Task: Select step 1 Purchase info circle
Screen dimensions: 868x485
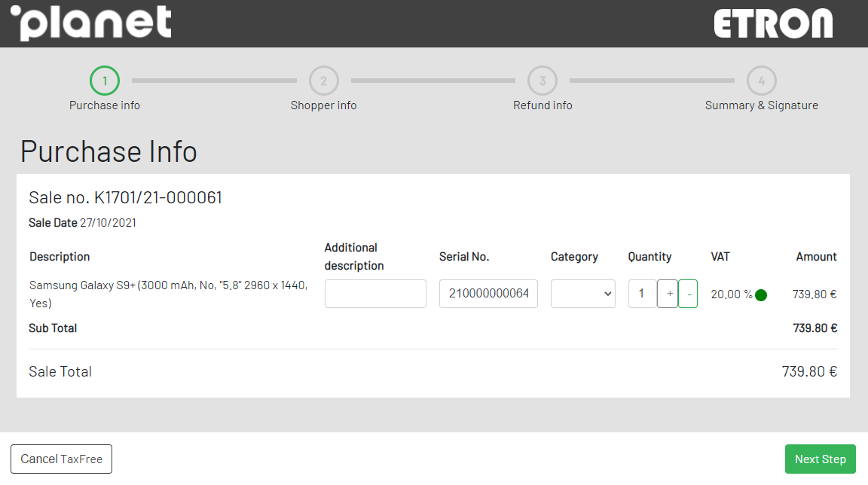Action: click(105, 81)
